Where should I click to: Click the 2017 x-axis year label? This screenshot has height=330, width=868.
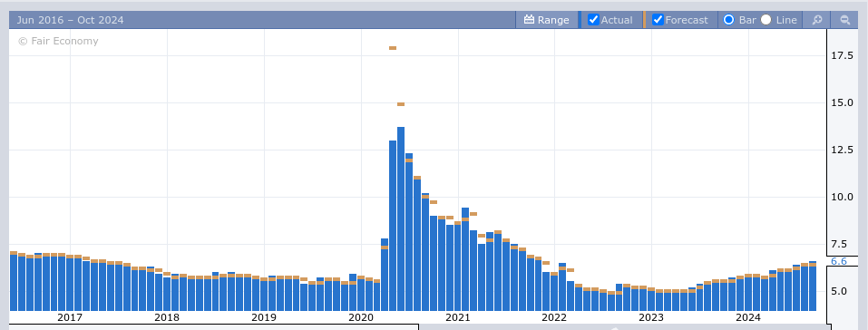(70, 318)
